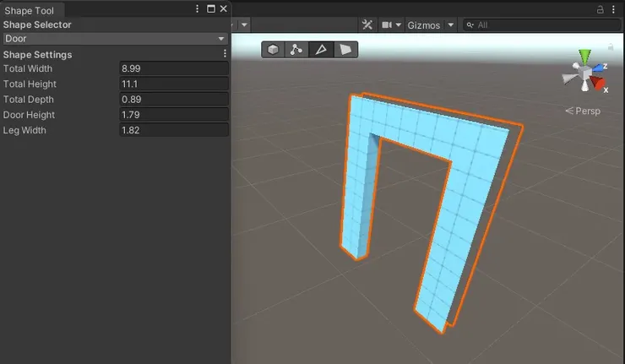Image resolution: width=625 pixels, height=364 pixels.
Task: Click the scene search field
Action: tap(542, 25)
